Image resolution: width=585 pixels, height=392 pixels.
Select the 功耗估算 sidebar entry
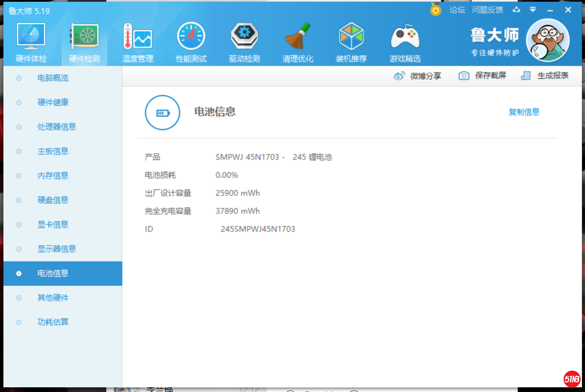[53, 322]
